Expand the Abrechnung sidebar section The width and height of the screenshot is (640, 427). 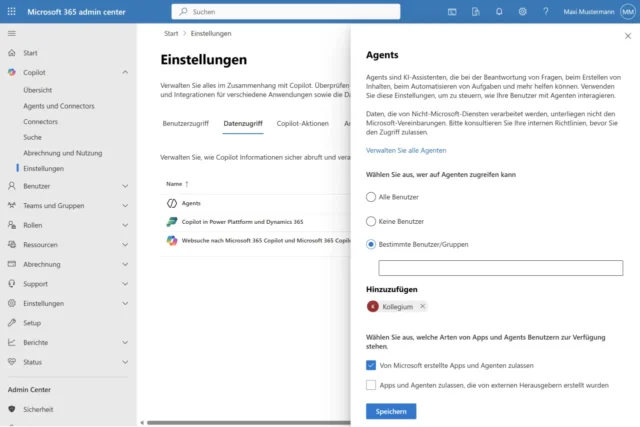tap(125, 264)
